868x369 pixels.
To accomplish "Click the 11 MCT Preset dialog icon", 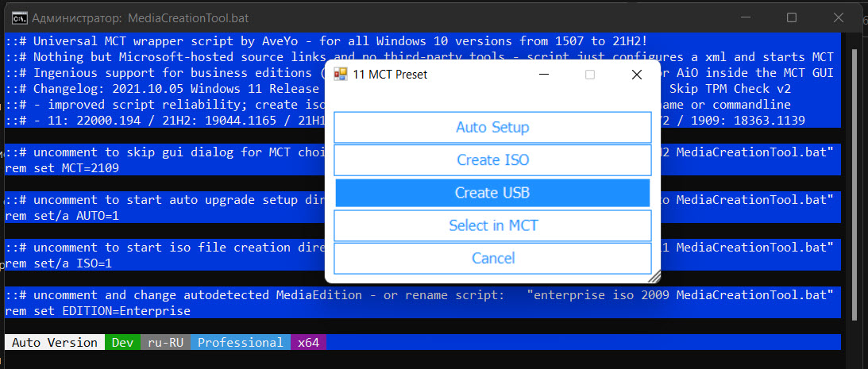I will pos(341,74).
